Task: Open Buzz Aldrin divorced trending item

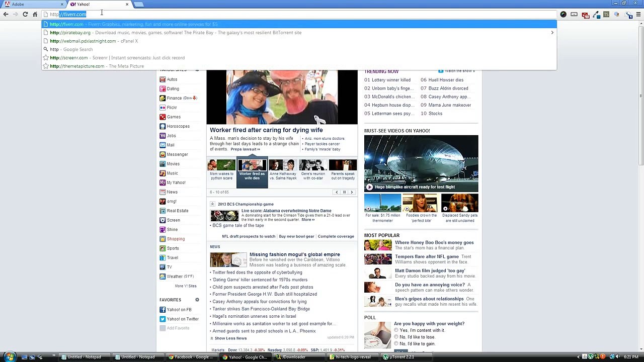Action: pos(448,88)
